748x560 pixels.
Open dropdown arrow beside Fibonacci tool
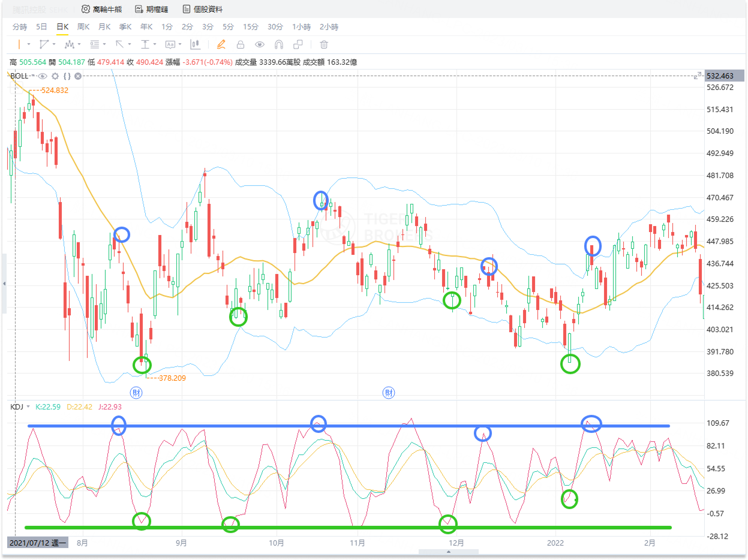click(x=104, y=44)
